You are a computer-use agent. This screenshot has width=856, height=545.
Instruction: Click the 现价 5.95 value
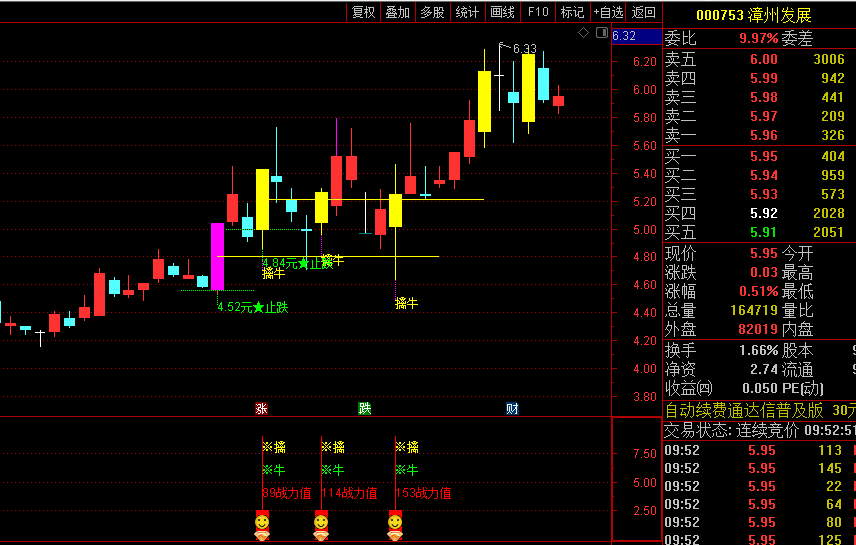[x=763, y=253]
